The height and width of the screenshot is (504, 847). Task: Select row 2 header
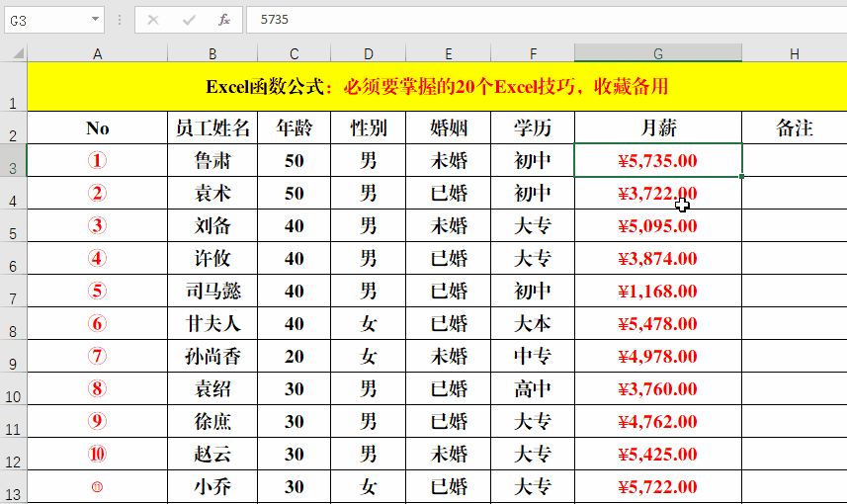(13, 128)
